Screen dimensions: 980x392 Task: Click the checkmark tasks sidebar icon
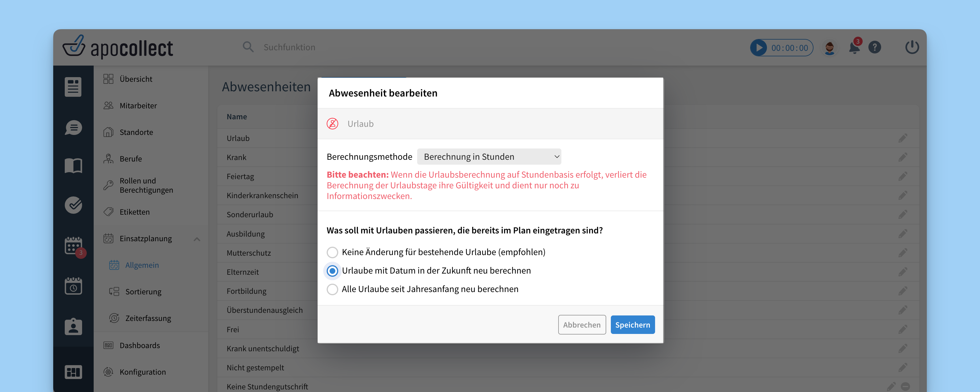[x=73, y=205]
